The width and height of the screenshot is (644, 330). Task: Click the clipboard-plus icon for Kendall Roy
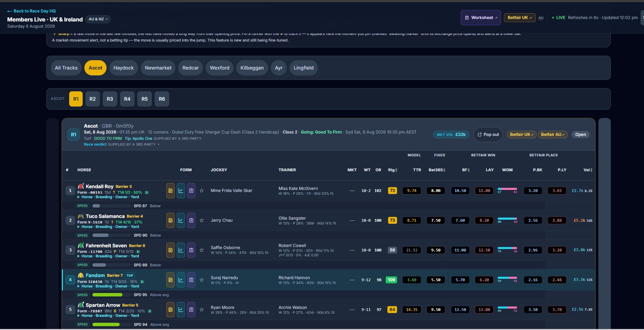191,191
